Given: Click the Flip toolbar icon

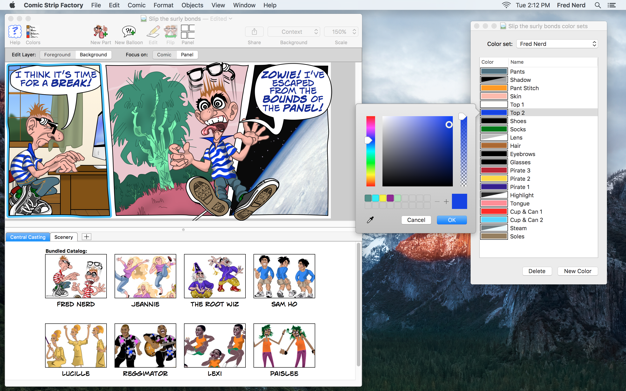Looking at the screenshot, I should pyautogui.click(x=170, y=32).
